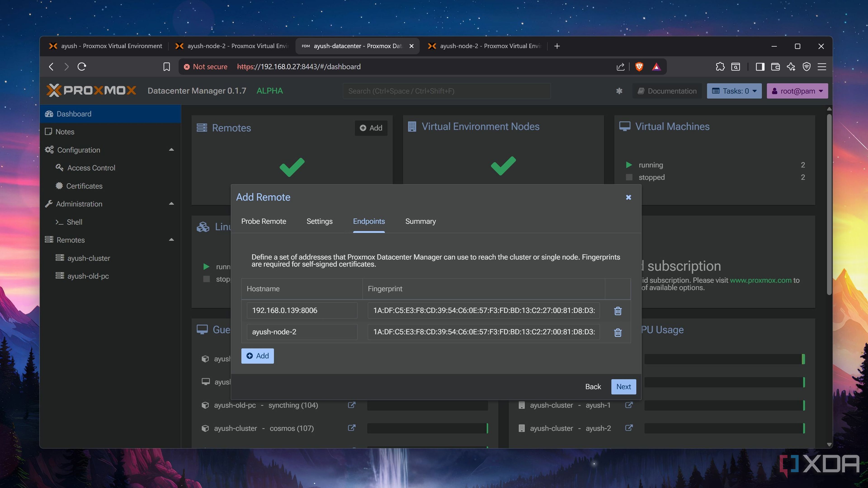Viewport: 868px width, 488px height.
Task: Open the Documentation link
Action: point(667,91)
